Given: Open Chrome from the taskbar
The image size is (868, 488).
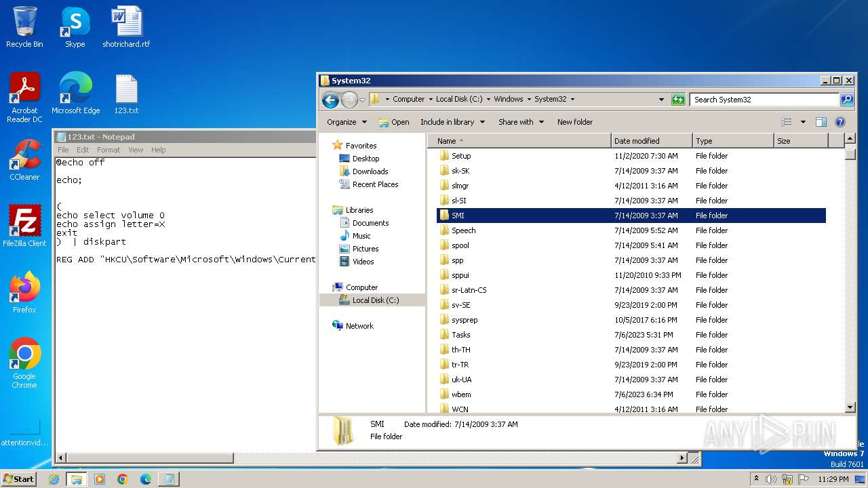Looking at the screenshot, I should [123, 479].
